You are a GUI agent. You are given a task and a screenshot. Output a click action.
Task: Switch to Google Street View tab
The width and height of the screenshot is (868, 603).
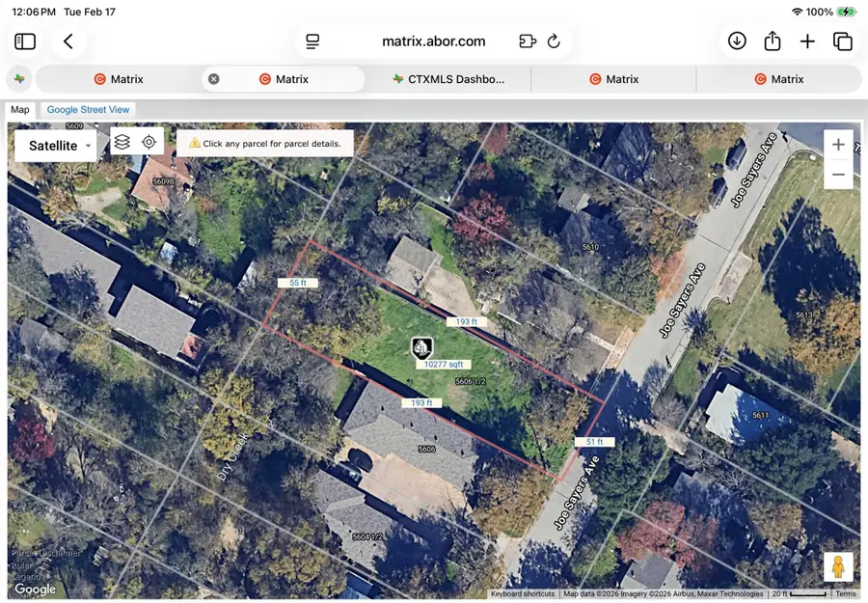click(88, 110)
